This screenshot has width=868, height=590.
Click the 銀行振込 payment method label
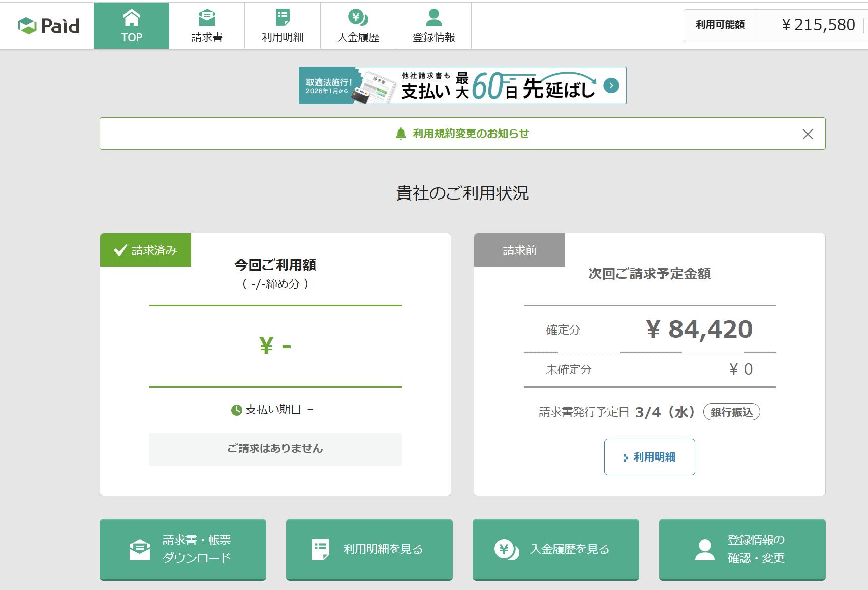(x=731, y=412)
